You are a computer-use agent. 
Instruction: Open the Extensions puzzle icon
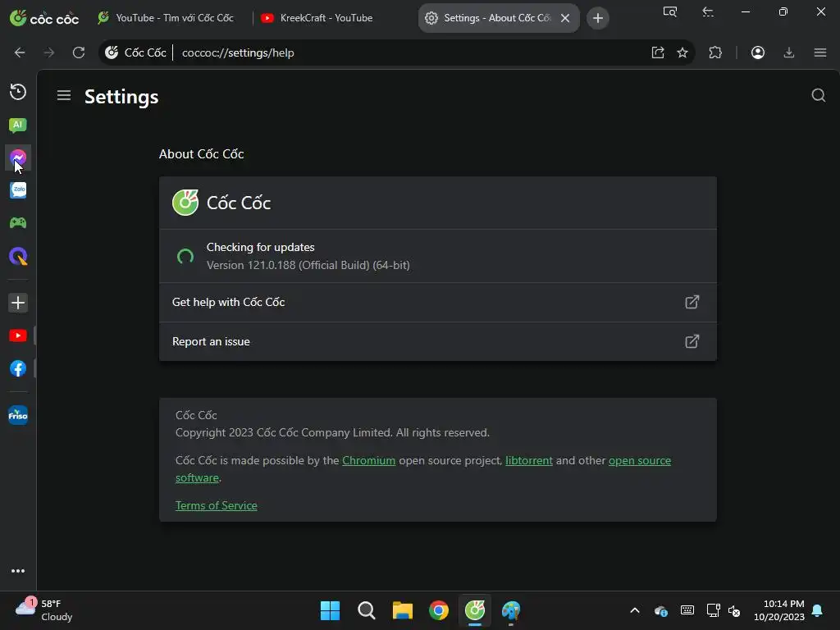tap(715, 52)
